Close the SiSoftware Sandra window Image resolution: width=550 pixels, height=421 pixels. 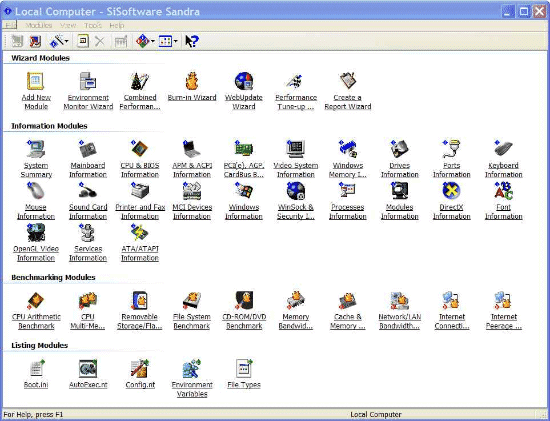540,12
